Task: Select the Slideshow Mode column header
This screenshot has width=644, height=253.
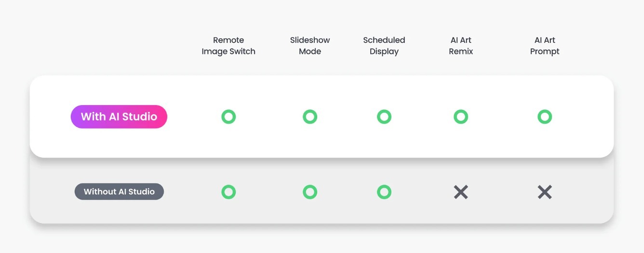Action: 310,46
